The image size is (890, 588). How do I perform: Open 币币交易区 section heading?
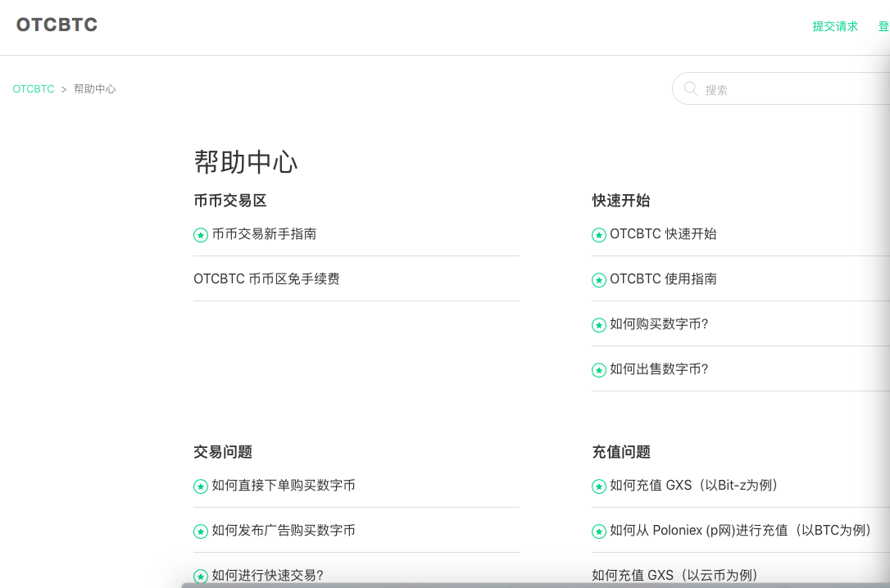230,200
